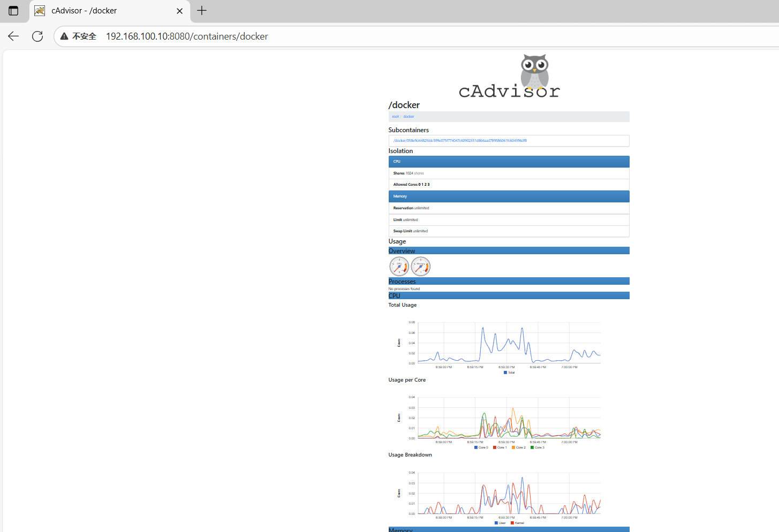Close the cAdvisor - /docker tab
Image resolution: width=779 pixels, height=532 pixels.
tap(180, 11)
